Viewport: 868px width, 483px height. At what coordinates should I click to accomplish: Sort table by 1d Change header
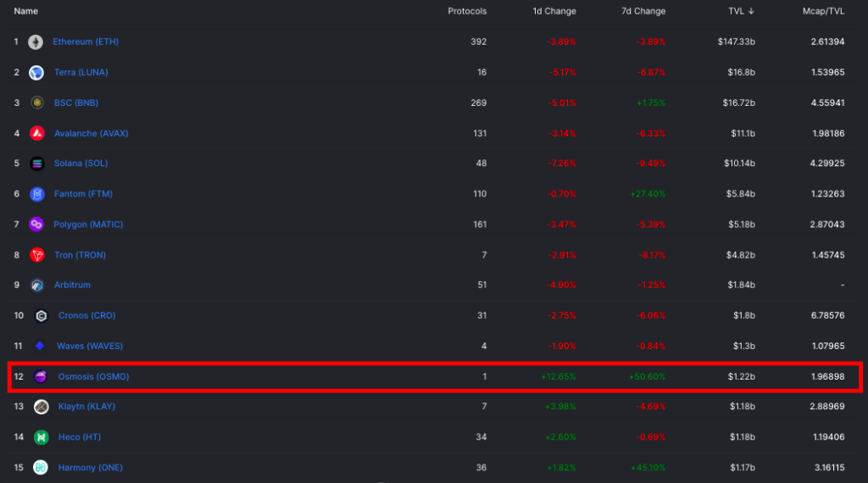554,11
